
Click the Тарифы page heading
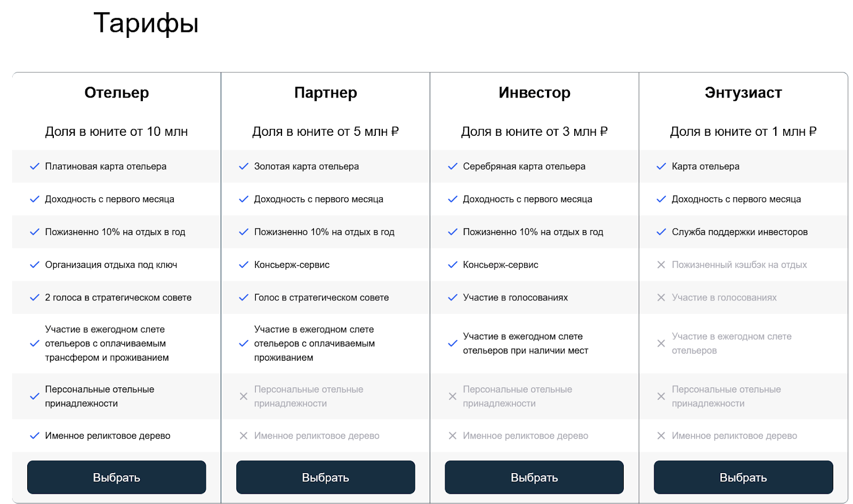tap(146, 24)
